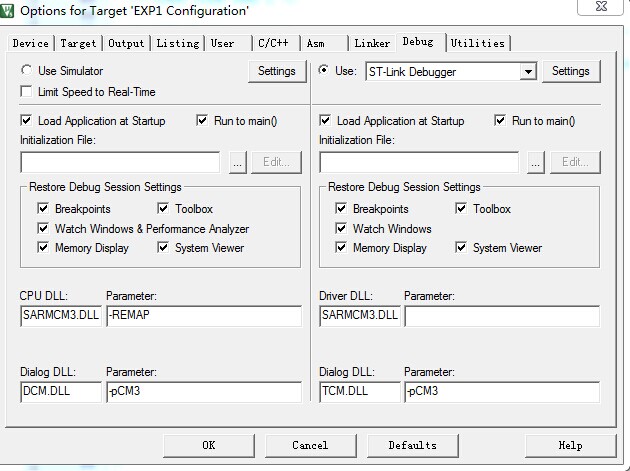Viewport: 630px width, 471px height.
Task: Click the Keil icon in title bar
Action: click(9, 11)
